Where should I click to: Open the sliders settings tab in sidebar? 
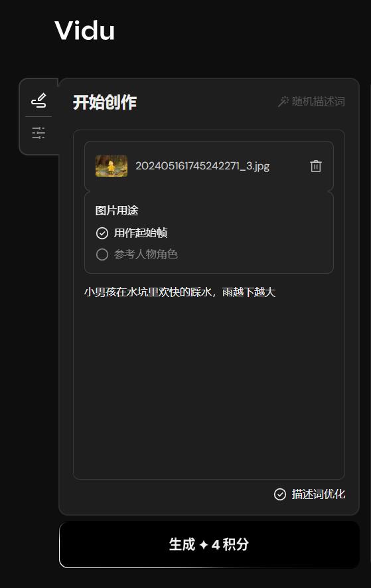tap(38, 133)
